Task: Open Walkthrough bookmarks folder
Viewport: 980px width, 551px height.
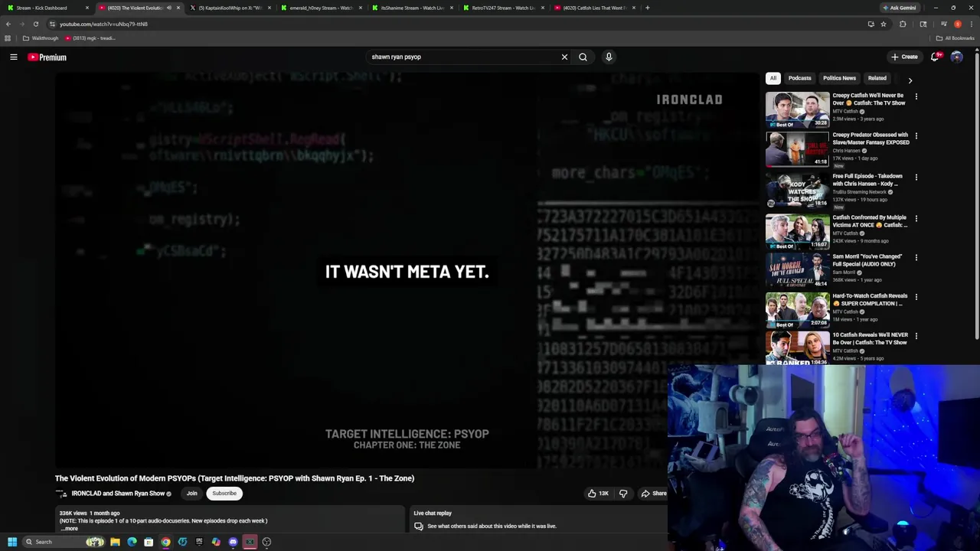Action: click(x=41, y=38)
